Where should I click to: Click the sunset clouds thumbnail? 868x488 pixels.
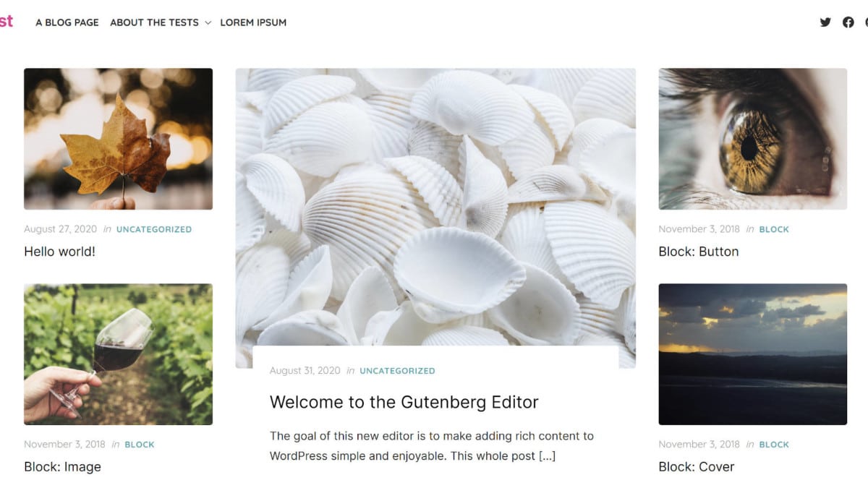coord(752,354)
